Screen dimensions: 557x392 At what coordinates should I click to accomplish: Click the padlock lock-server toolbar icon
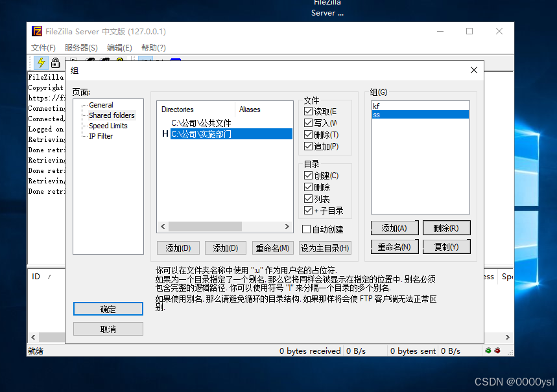tap(55, 63)
